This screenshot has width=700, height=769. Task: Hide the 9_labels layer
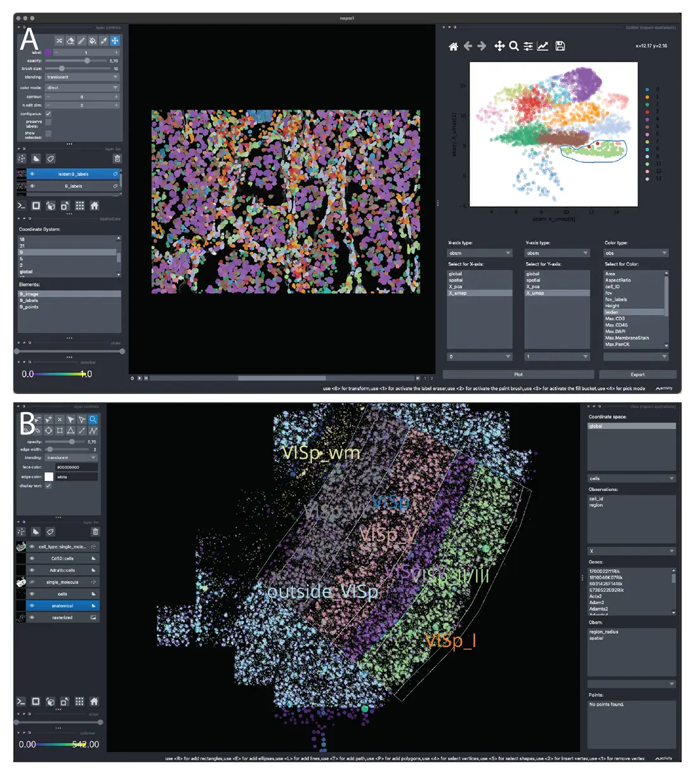click(32, 187)
